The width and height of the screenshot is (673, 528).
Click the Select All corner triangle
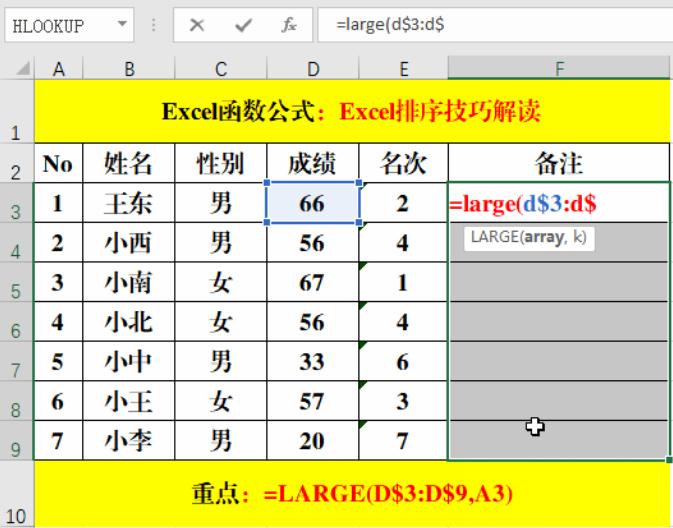pyautogui.click(x=21, y=69)
